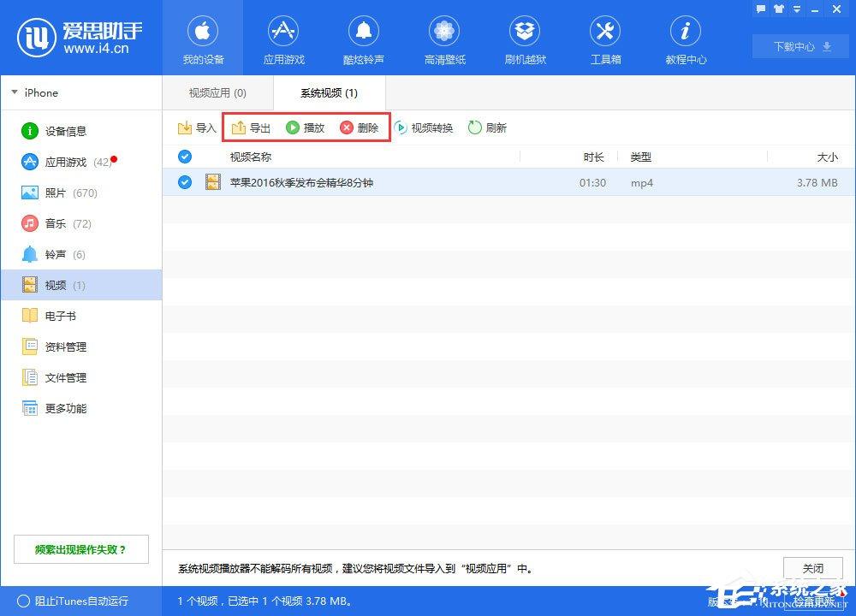This screenshot has width=856, height=616.
Task: Uncheck the 苹果2016秋季发布会精华8分钟 video
Action: (x=185, y=182)
